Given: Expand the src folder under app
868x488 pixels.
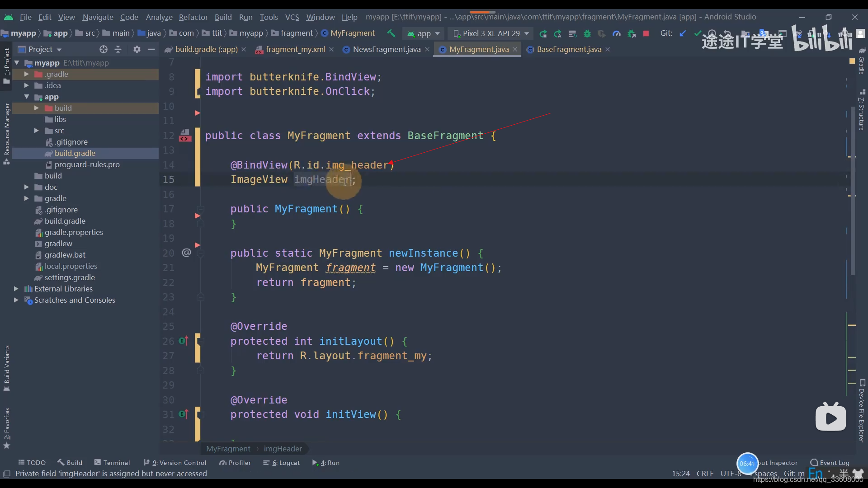Looking at the screenshot, I should 37,131.
